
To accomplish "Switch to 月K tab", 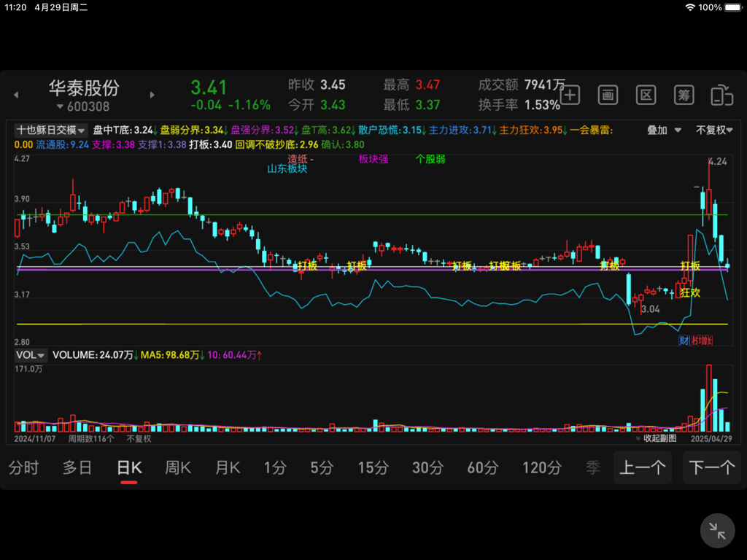I will 228,467.
